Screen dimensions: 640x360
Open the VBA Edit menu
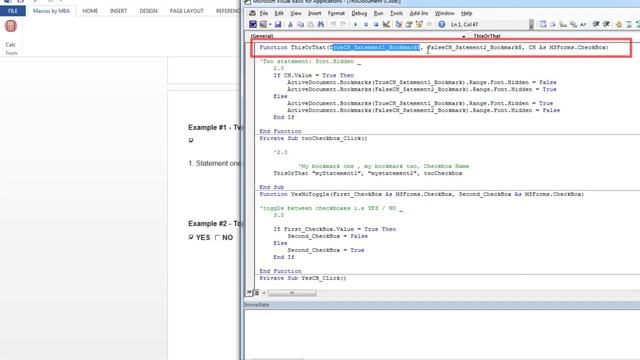click(279, 13)
